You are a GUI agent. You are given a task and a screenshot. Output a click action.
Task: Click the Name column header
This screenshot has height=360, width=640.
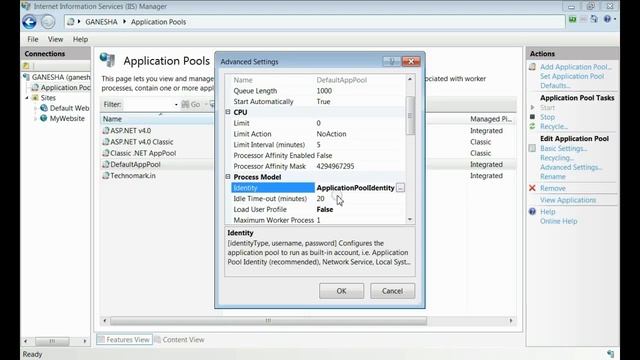pos(157,119)
